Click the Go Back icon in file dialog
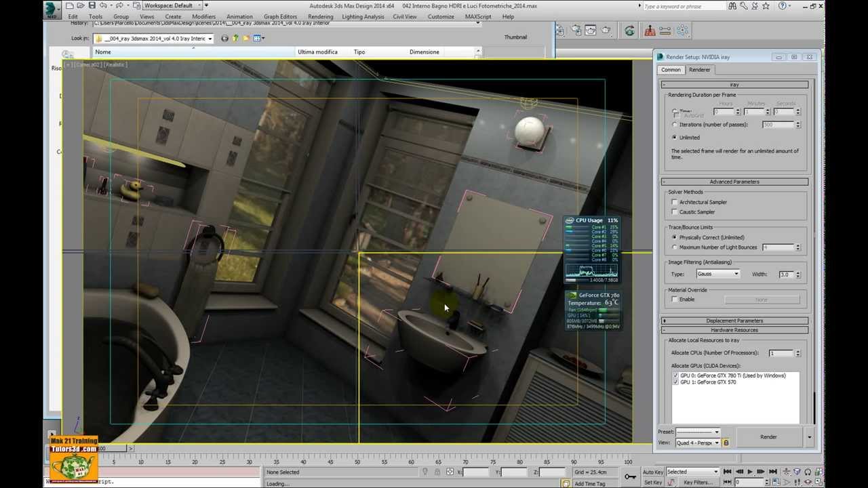This screenshot has width=868, height=488. click(224, 38)
